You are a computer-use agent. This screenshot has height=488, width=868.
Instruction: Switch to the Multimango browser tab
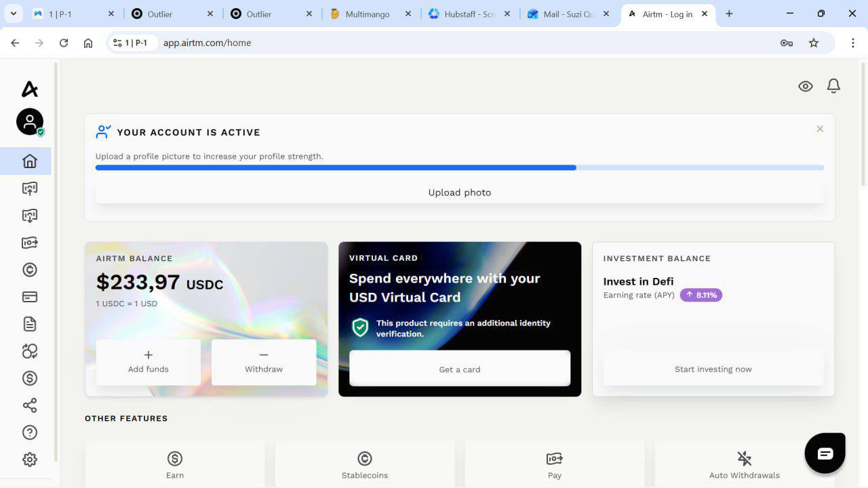pos(371,14)
